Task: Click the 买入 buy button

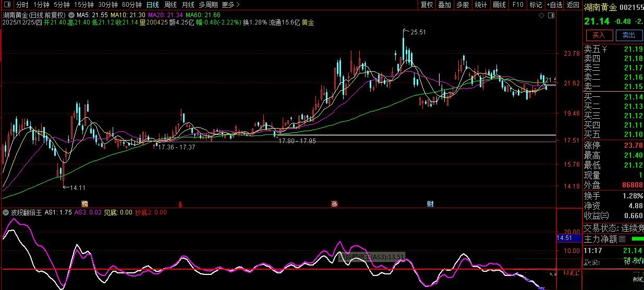Action: [599, 35]
